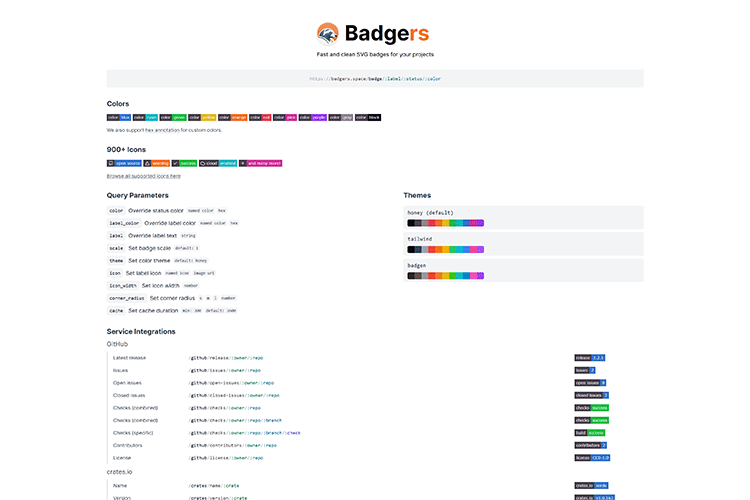Viewport: 750px width, 500px height.
Task: Click the badge URL template box
Action: [375, 78]
